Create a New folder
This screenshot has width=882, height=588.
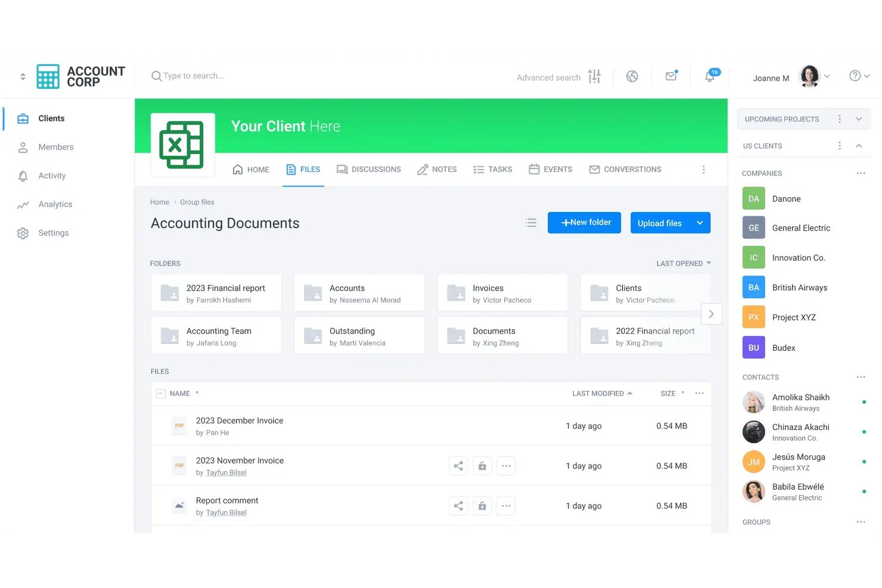[x=585, y=223]
